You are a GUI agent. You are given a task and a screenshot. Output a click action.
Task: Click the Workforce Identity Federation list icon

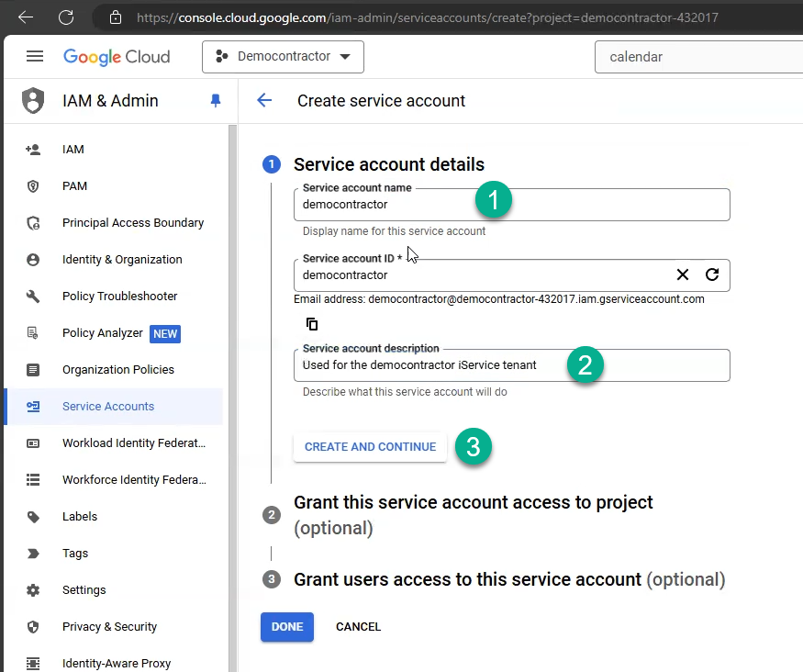tap(33, 480)
